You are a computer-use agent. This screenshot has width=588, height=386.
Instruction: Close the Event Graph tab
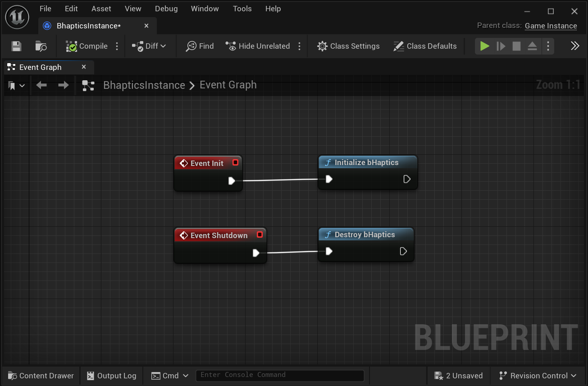(x=84, y=67)
